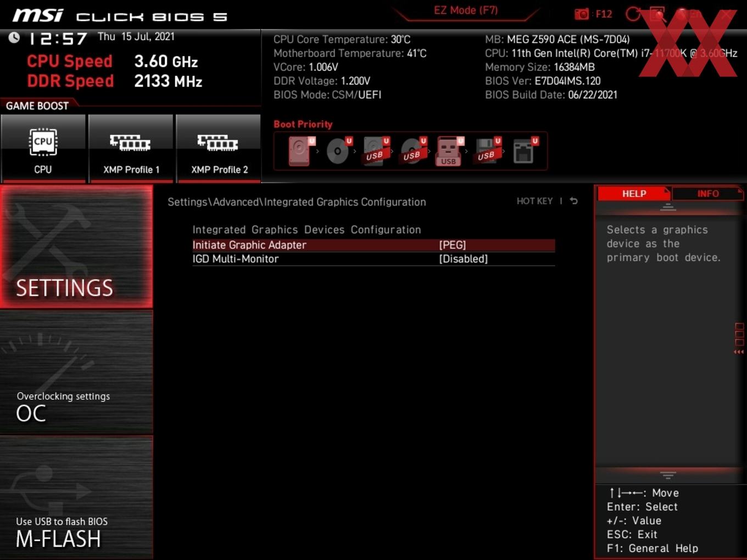Screen dimensions: 747x560
Task: Click the GAME BOOST label
Action: pos(37,106)
